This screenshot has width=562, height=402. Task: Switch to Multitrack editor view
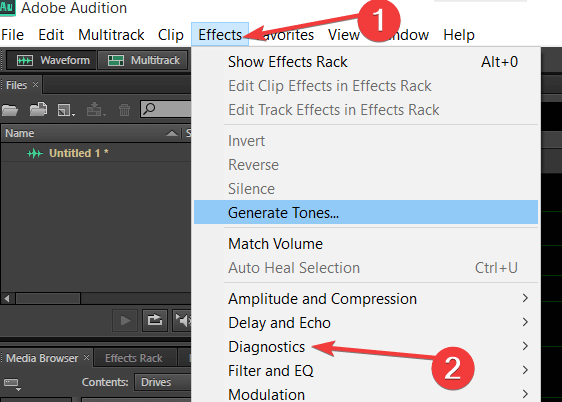[x=143, y=60]
